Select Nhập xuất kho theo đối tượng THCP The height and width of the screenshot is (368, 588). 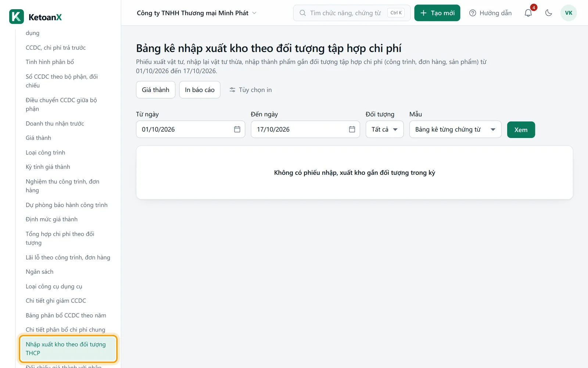click(68, 348)
